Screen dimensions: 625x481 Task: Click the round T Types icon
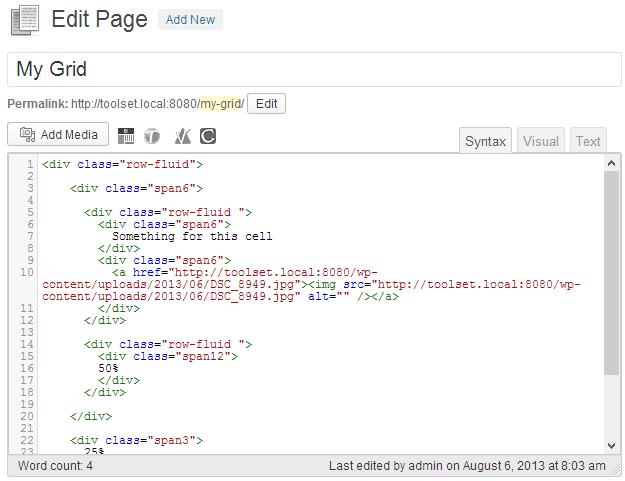coord(152,136)
